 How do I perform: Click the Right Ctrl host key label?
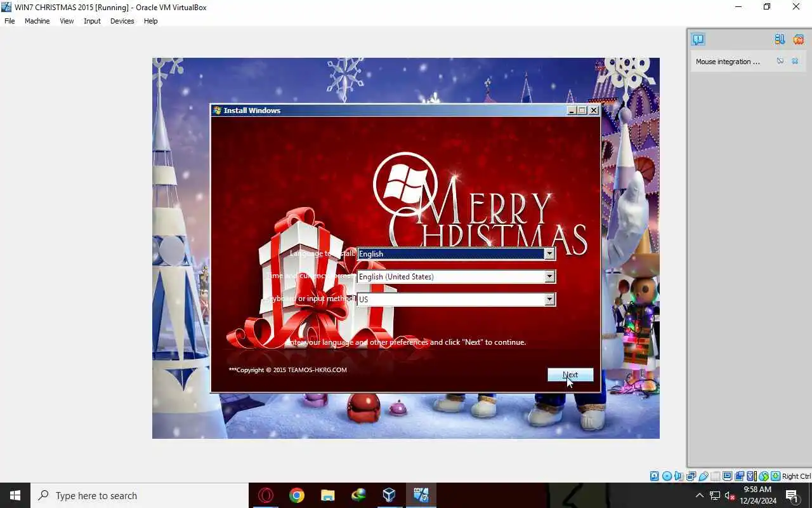point(796,476)
